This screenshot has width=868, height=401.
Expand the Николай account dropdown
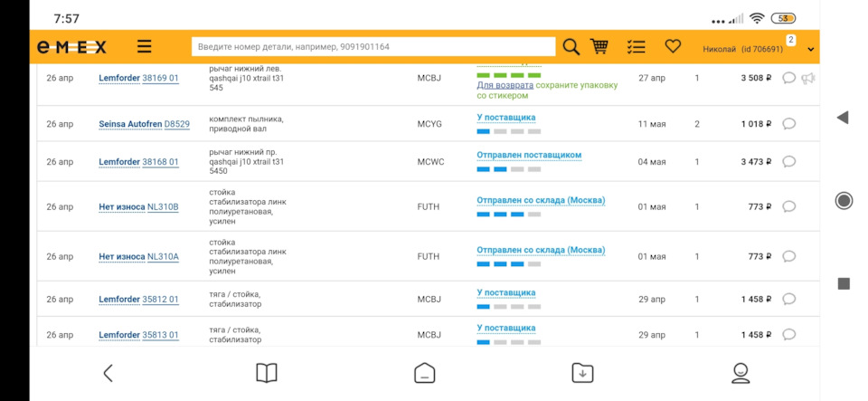coord(810,49)
